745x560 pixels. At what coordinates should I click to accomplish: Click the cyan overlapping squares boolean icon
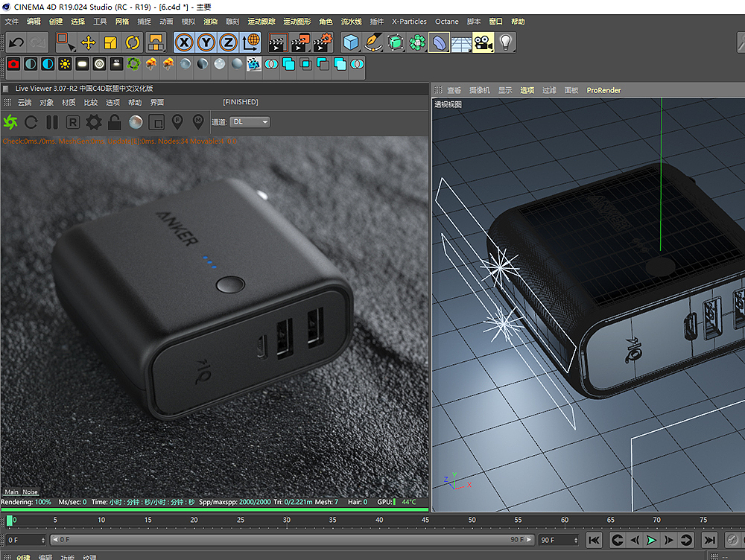(288, 64)
